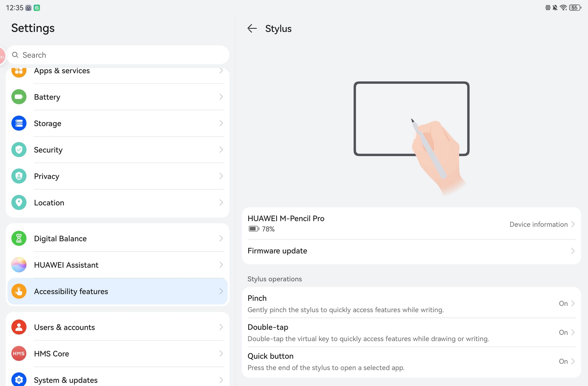Image resolution: width=588 pixels, height=386 pixels.
Task: Expand the Privacy row chevron
Action: (x=221, y=176)
